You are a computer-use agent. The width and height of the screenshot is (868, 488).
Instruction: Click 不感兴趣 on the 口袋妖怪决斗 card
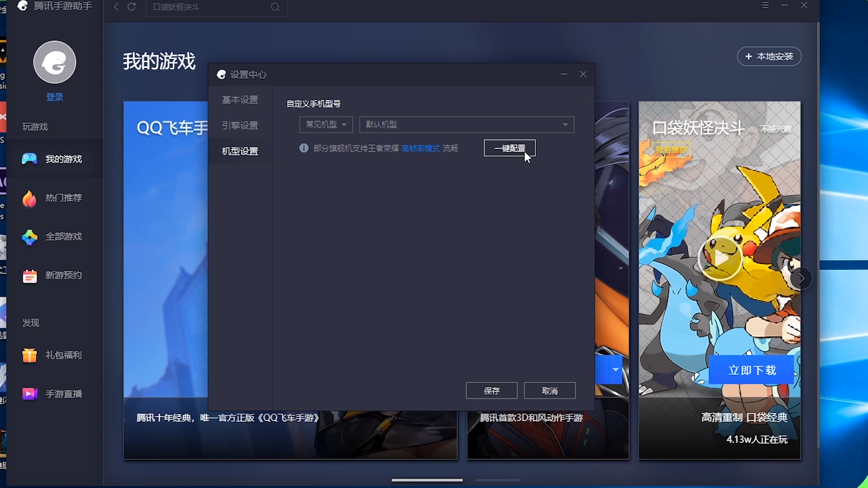click(776, 129)
